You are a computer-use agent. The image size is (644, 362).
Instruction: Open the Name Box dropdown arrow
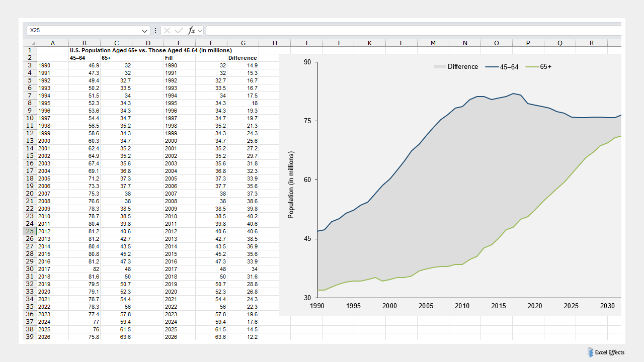pos(144,31)
